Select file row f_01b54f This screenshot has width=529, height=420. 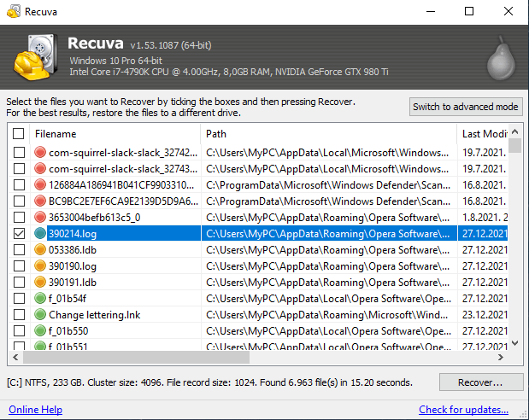(258, 298)
